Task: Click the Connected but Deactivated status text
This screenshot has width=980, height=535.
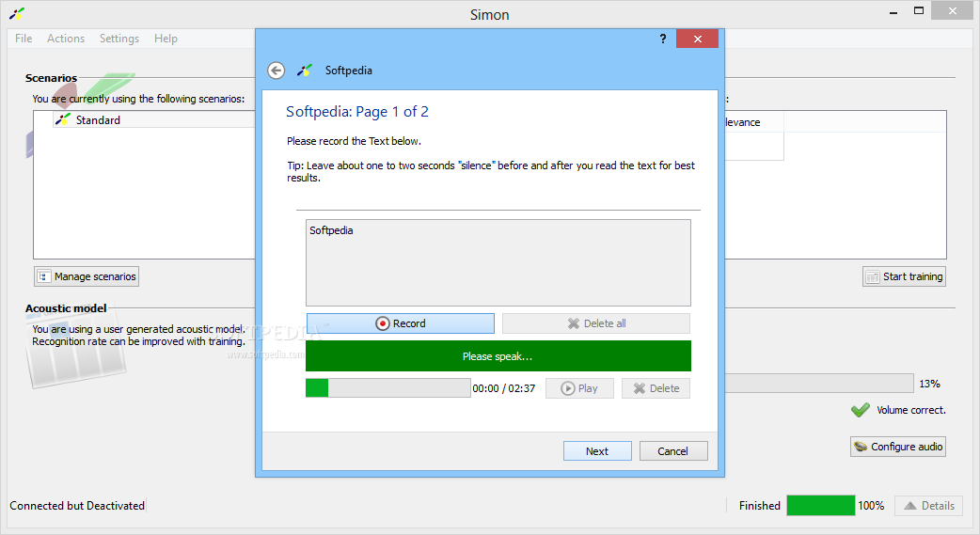Action: 77,506
